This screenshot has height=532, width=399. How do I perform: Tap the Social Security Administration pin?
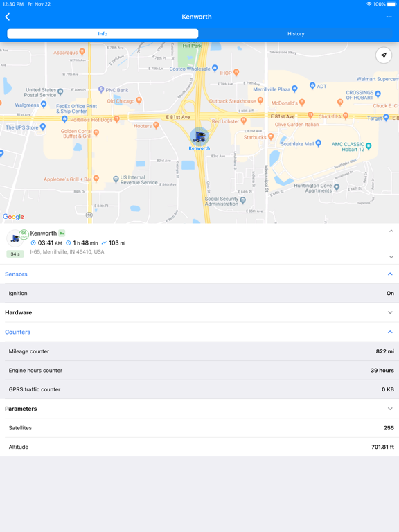(x=243, y=200)
